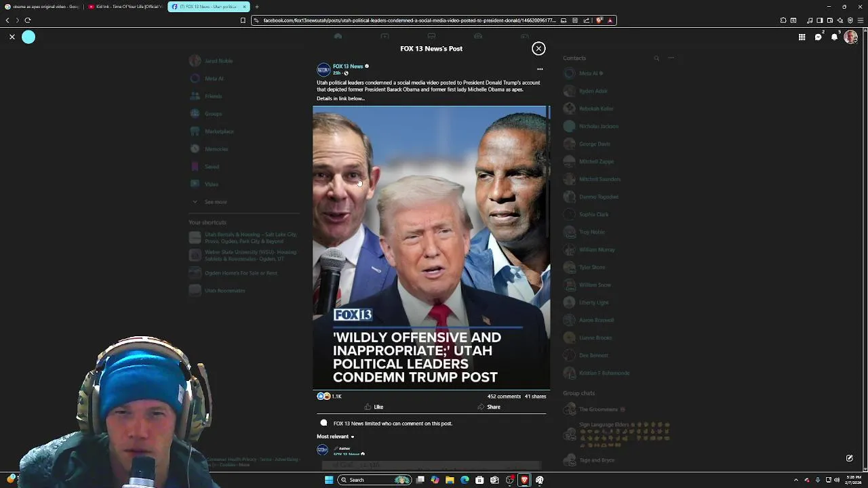Open Brave browser from the taskbar
The image size is (868, 488).
(x=524, y=480)
